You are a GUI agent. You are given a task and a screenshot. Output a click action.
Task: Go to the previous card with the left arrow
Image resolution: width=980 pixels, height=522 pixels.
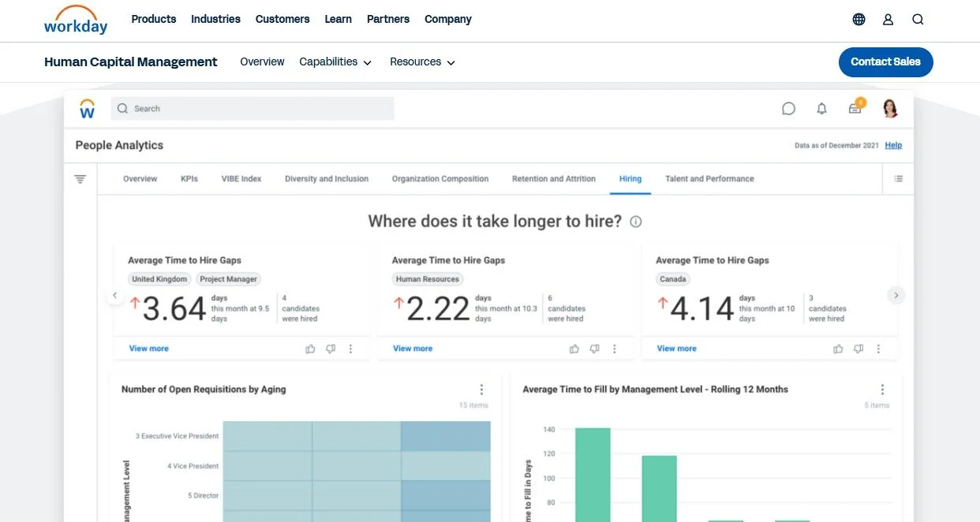tap(114, 296)
